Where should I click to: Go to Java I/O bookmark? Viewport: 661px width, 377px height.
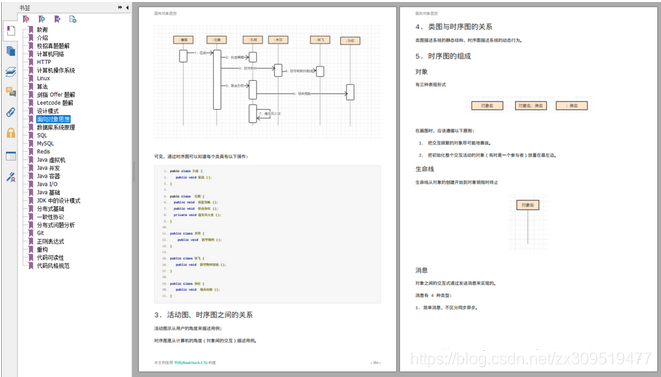[47, 184]
